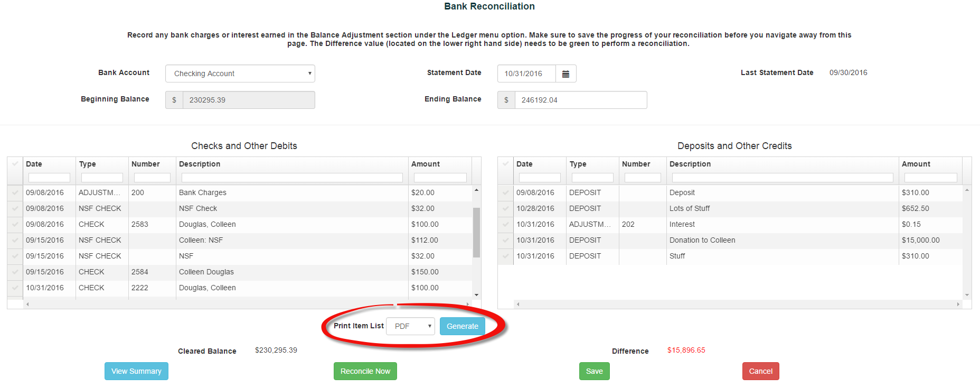Screen dimensions: 980x387
Task: Click the debits Description filter box
Action: 292,178
